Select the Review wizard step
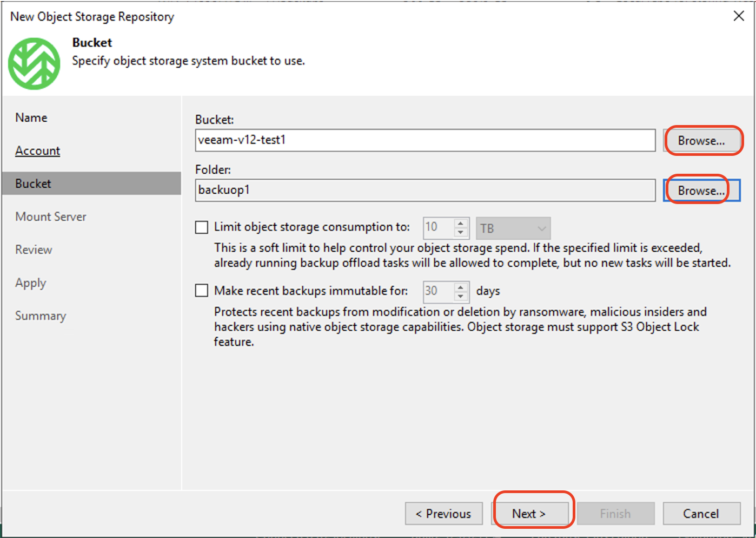The height and width of the screenshot is (538, 756). [x=34, y=250]
